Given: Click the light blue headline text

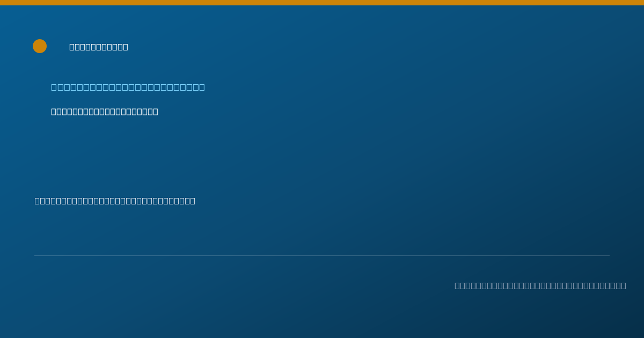Looking at the screenshot, I should [x=128, y=87].
